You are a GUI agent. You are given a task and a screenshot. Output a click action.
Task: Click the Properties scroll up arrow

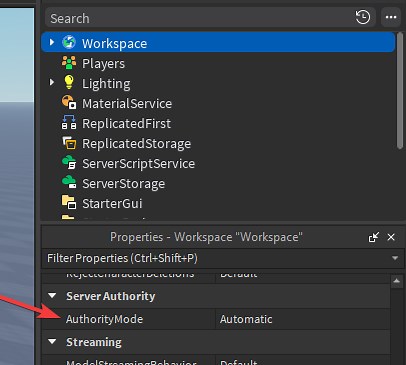(x=396, y=281)
